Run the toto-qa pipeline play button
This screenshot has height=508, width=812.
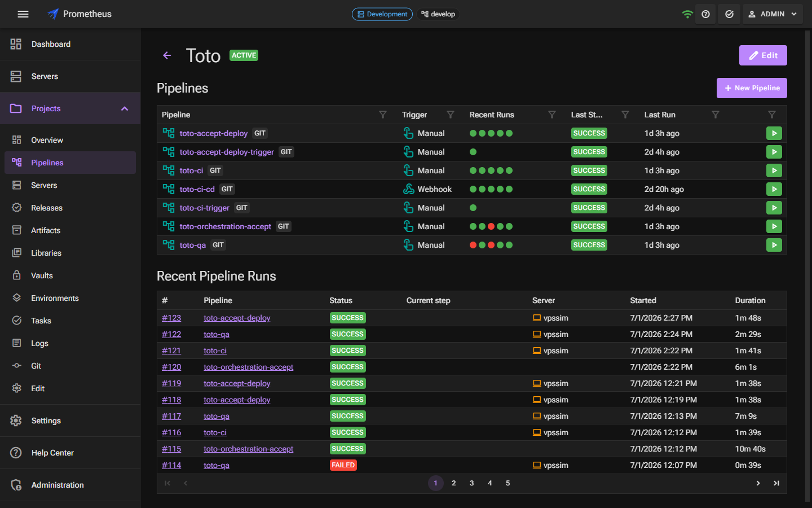[x=774, y=245]
